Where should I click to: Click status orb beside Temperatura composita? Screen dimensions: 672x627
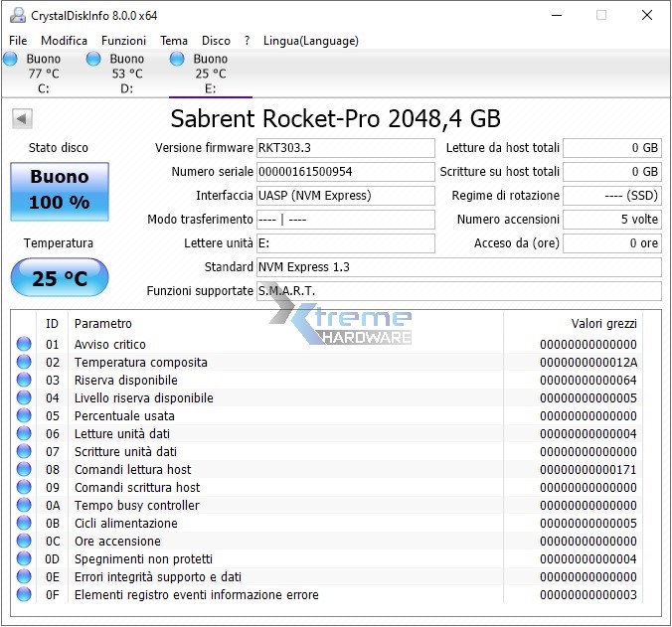point(24,363)
